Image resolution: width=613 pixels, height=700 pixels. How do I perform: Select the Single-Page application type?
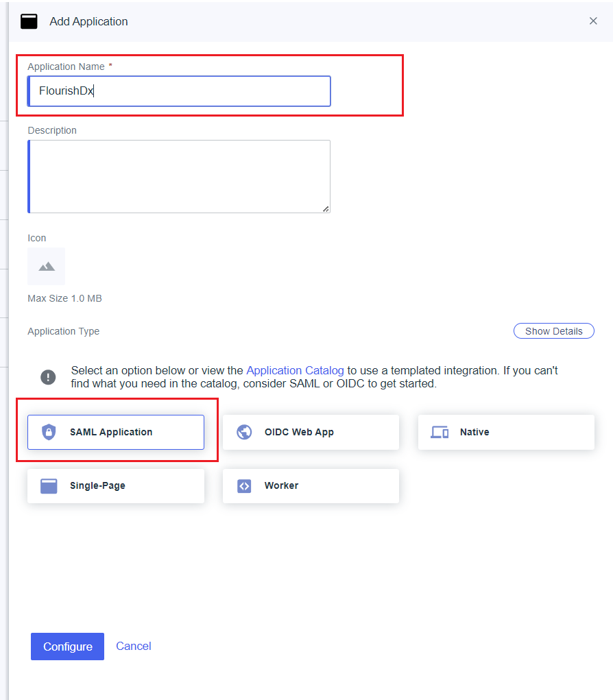pos(116,485)
